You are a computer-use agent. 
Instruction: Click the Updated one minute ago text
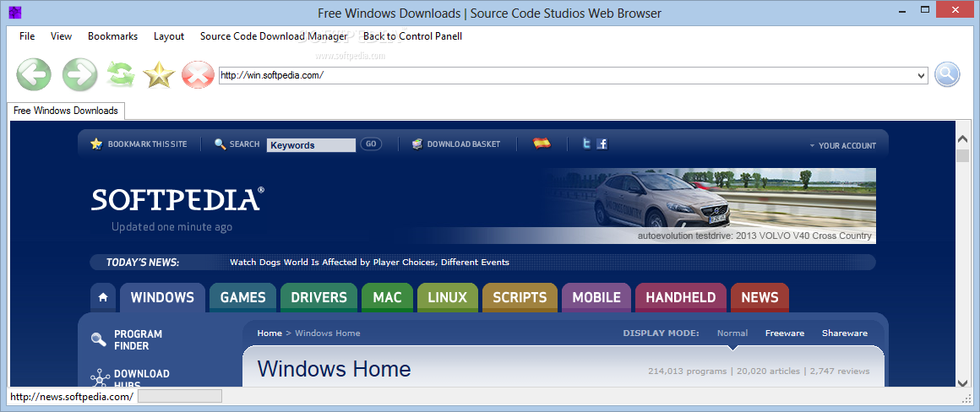click(171, 226)
